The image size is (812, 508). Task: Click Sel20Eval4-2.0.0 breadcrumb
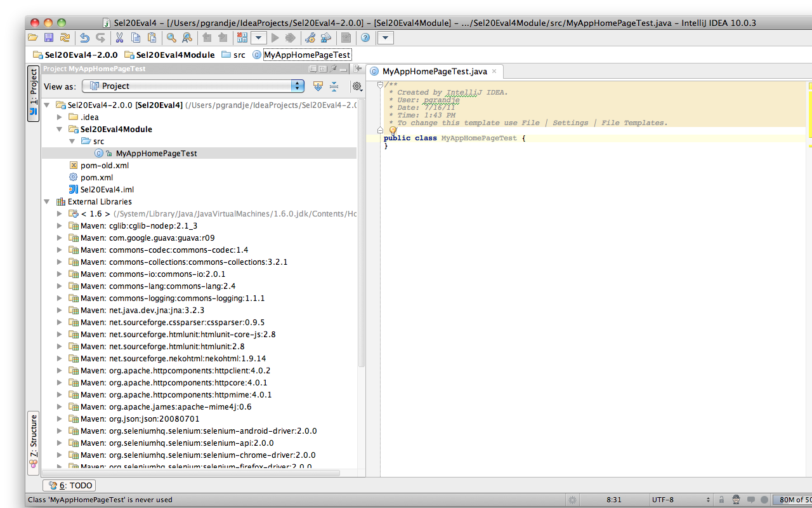pos(75,55)
